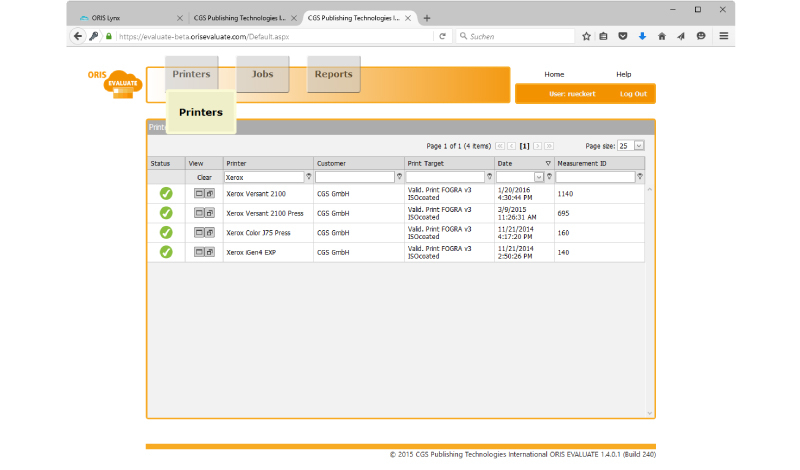800x470 pixels.
Task: Click the Print Target column filter icon
Action: point(489,177)
